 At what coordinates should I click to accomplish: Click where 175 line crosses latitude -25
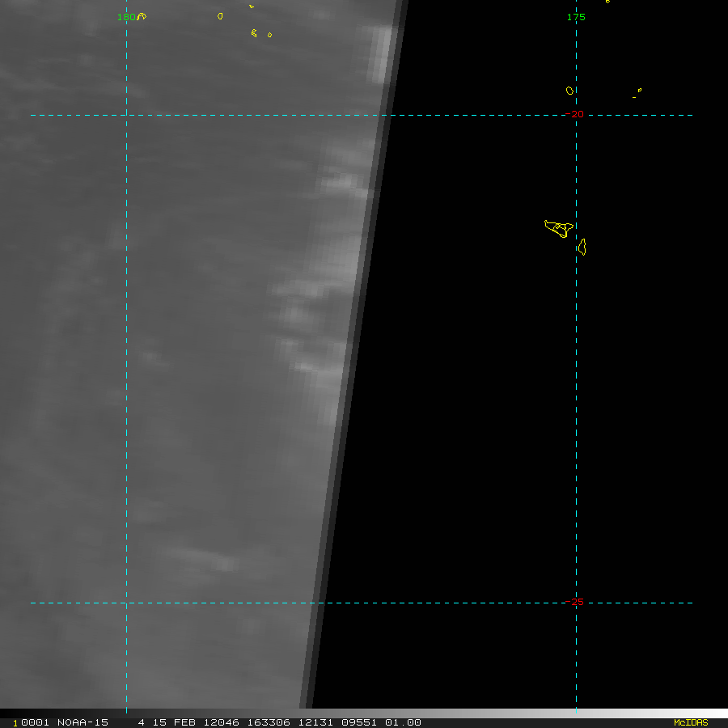click(576, 603)
